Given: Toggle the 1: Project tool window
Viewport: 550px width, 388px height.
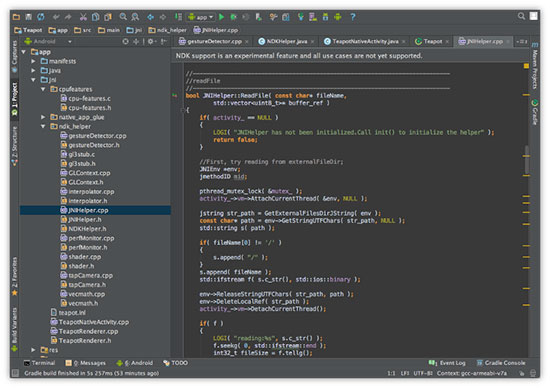Looking at the screenshot, I should 15,100.
